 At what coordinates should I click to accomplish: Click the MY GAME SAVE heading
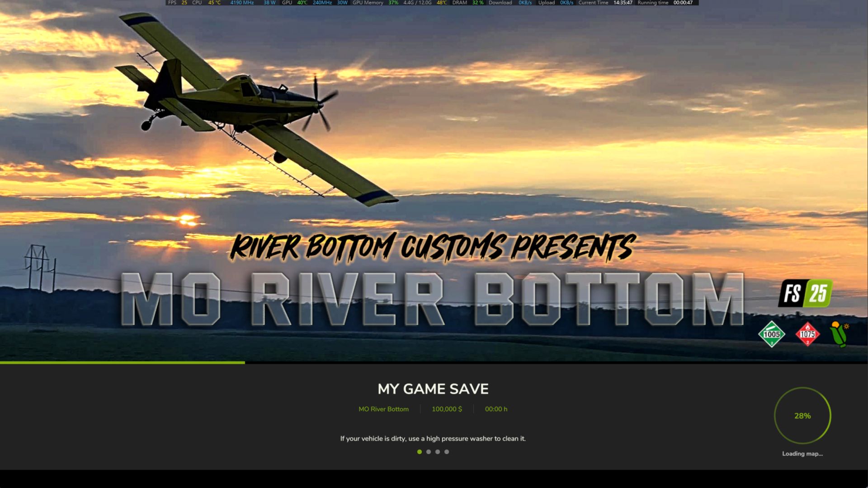(x=433, y=389)
